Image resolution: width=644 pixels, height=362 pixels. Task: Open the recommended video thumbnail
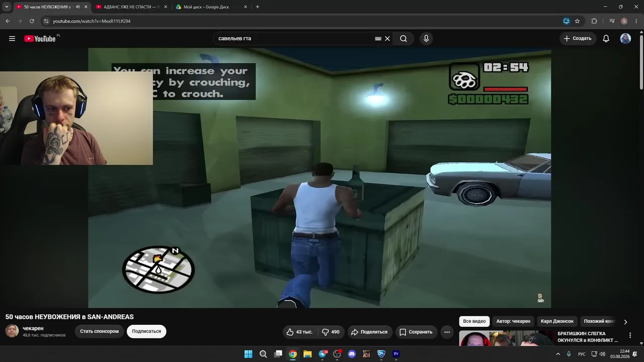tap(506, 338)
